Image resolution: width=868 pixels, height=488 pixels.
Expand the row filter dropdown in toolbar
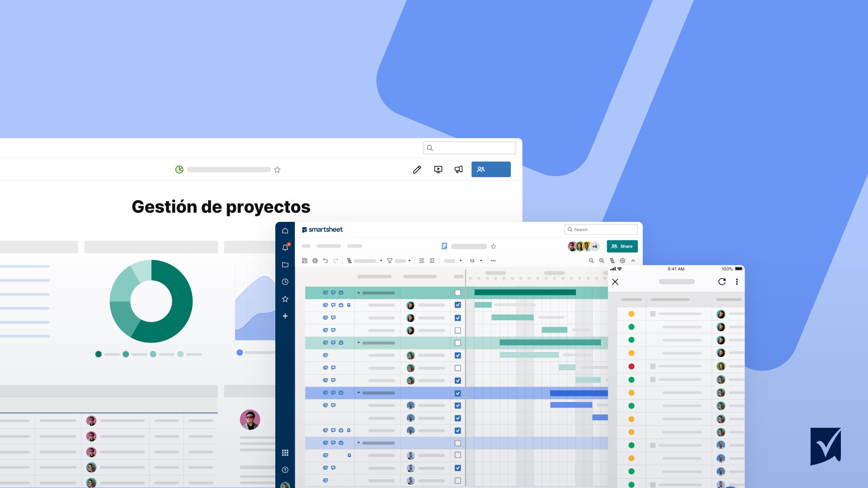click(x=407, y=260)
